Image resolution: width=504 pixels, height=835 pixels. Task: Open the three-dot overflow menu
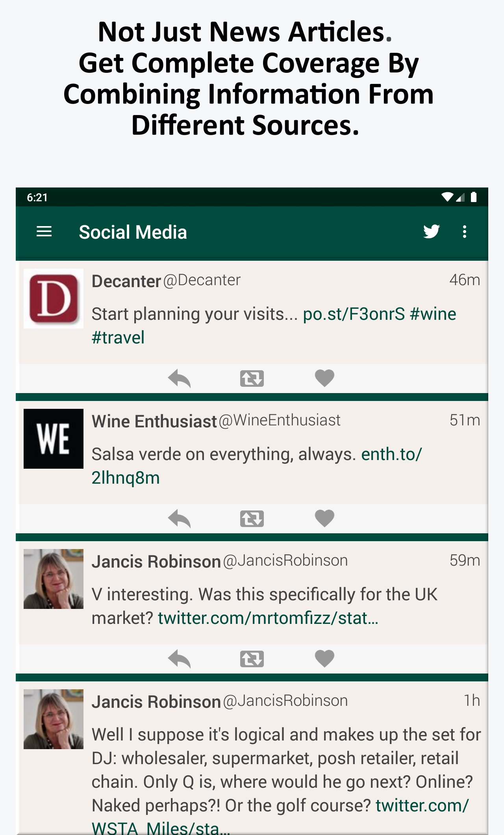point(465,232)
